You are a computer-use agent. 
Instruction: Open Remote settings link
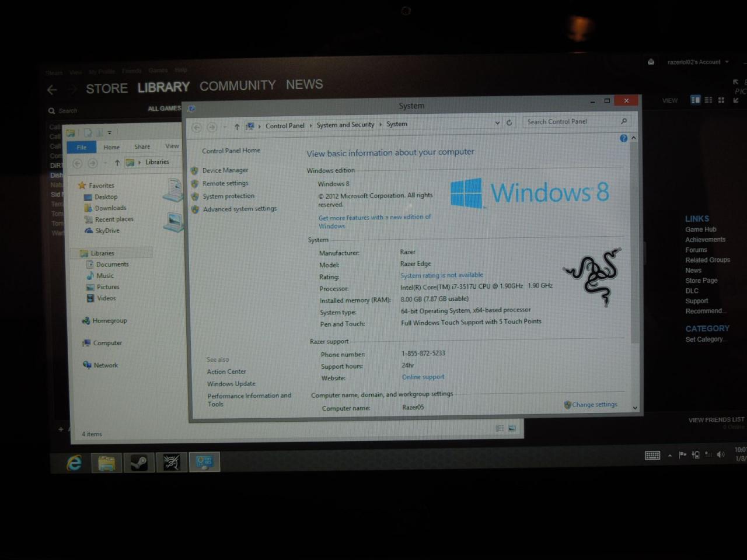pos(225,183)
